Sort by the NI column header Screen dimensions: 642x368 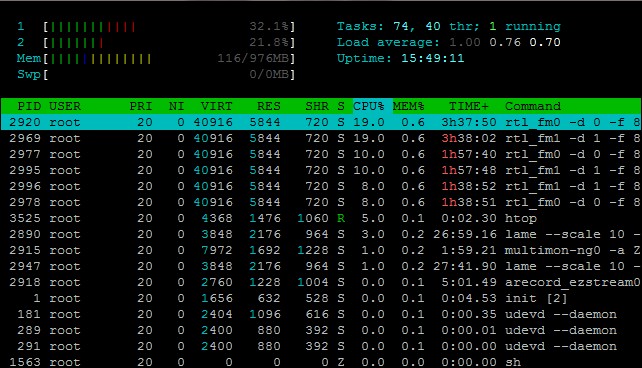(176, 106)
